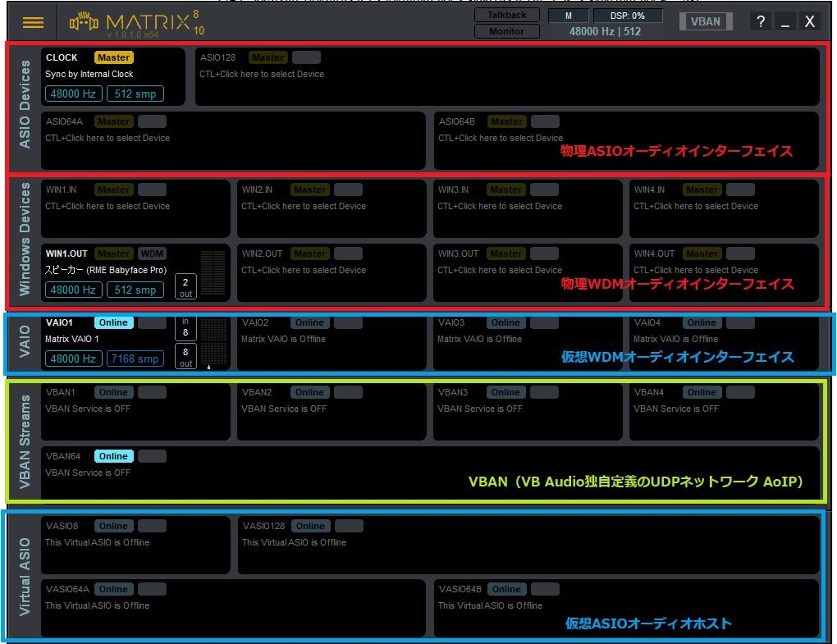The width and height of the screenshot is (837, 644).
Task: Click the M master mute indicator
Action: (x=569, y=15)
